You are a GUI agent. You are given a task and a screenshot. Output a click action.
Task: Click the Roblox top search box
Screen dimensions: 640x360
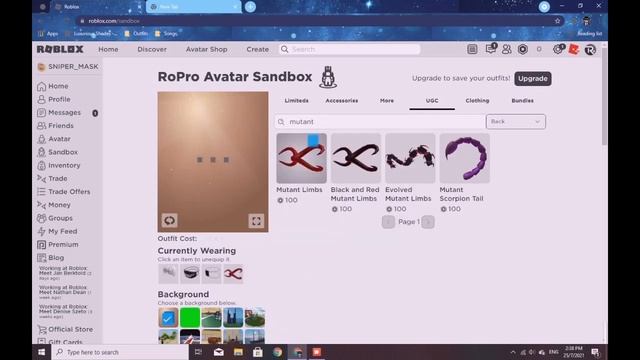(350, 49)
